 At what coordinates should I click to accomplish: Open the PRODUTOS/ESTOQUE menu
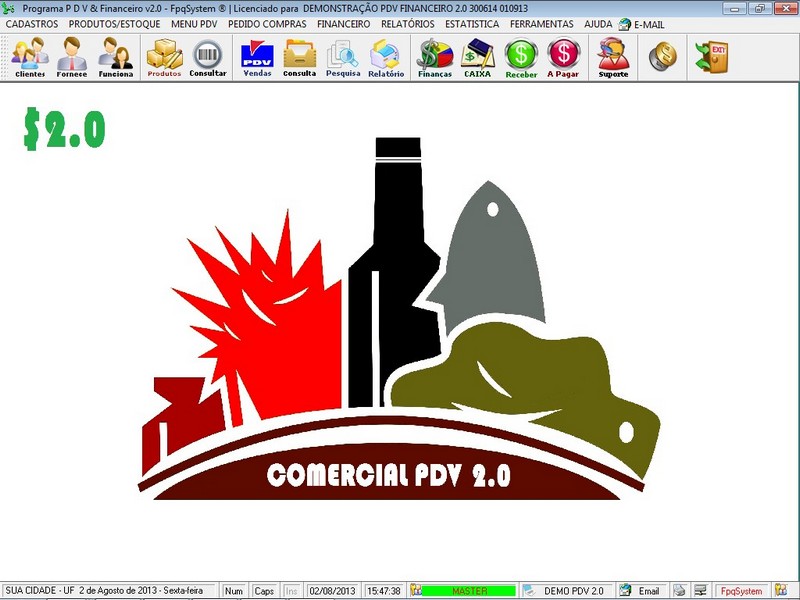click(x=114, y=24)
